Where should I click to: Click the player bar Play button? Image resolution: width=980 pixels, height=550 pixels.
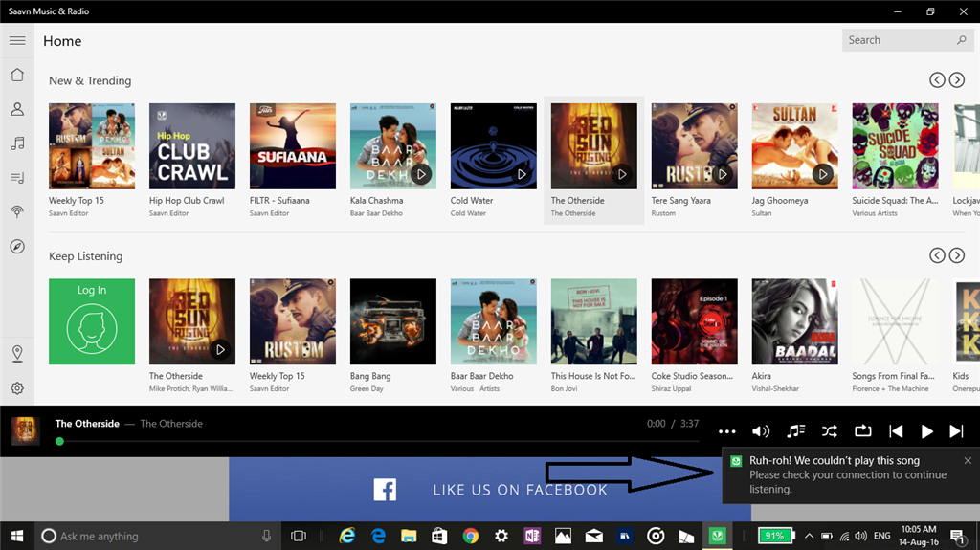926,431
